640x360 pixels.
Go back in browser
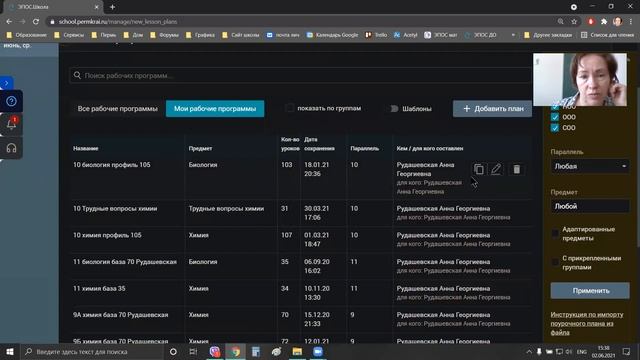click(x=9, y=22)
